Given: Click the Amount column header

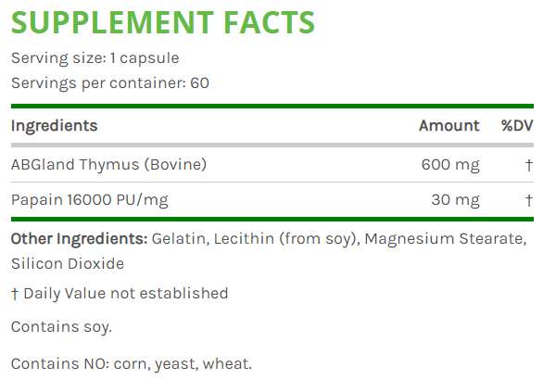Looking at the screenshot, I should click(x=449, y=126).
